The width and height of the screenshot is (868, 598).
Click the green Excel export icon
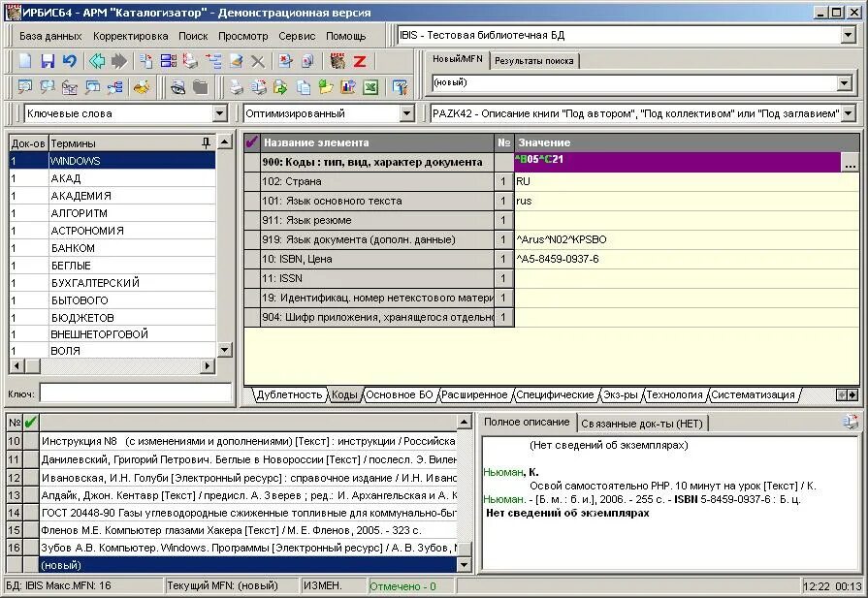click(370, 87)
